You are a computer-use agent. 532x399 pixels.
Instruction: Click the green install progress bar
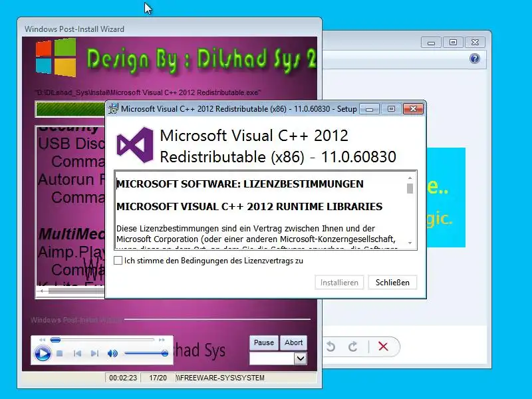70,109
